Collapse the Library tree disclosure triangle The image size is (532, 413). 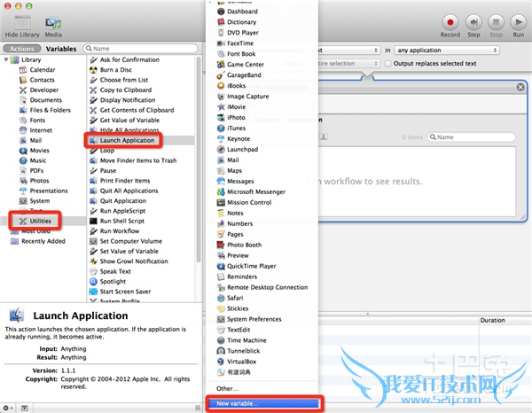click(x=6, y=59)
